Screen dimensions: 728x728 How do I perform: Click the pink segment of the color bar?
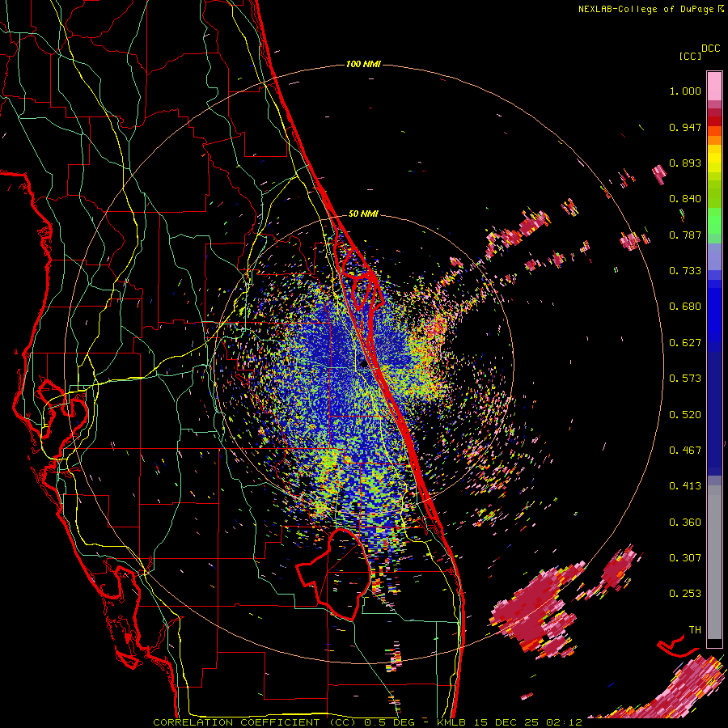tap(714, 86)
